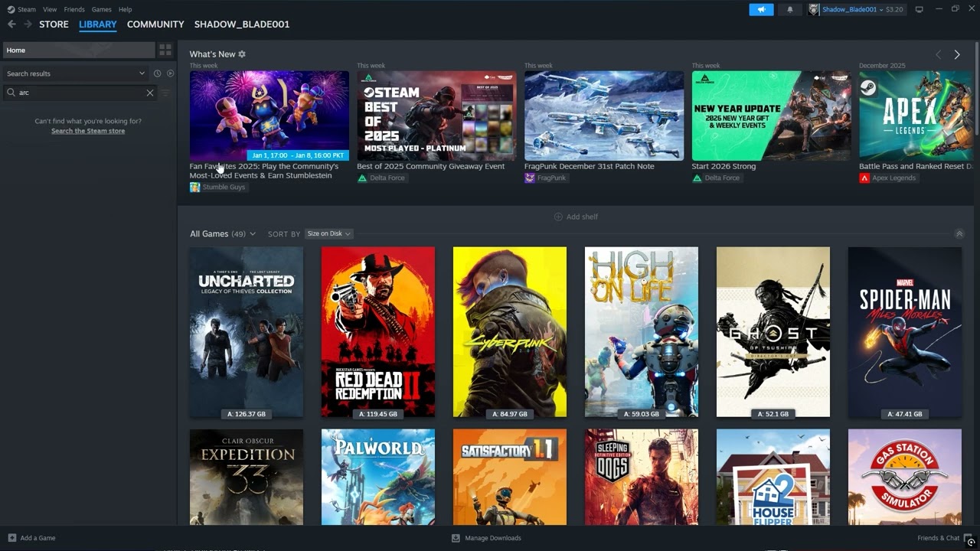The height and width of the screenshot is (551, 980).
Task: Click the Apex Legends game icon
Action: (x=864, y=178)
